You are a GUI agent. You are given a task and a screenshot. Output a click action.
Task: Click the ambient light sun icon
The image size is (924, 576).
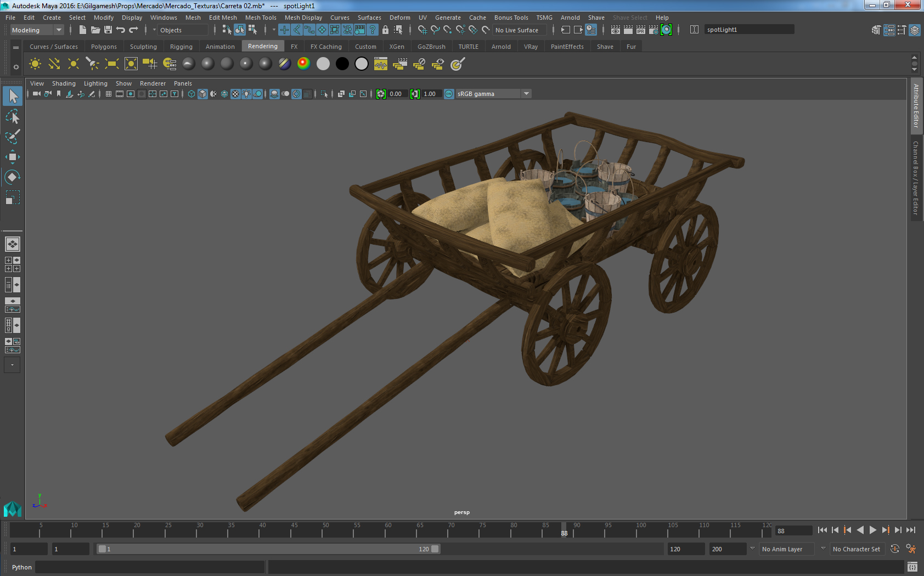(35, 64)
